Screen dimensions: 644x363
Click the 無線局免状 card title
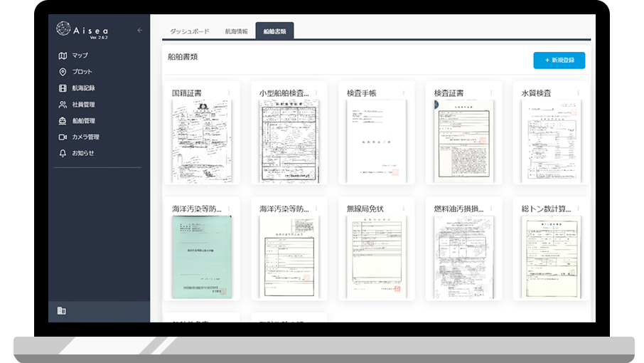click(x=365, y=209)
